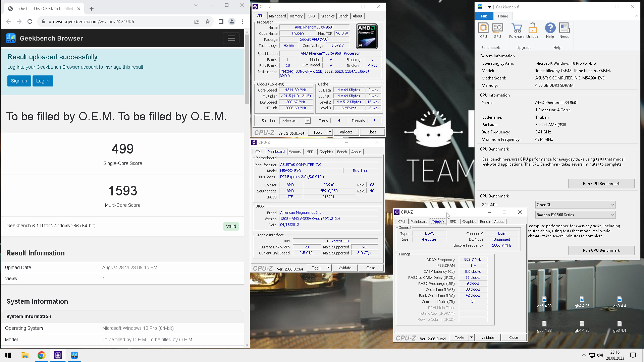Open the Chrome profile avatar icon
Screen dimensions: 644x362
tap(232, 21)
